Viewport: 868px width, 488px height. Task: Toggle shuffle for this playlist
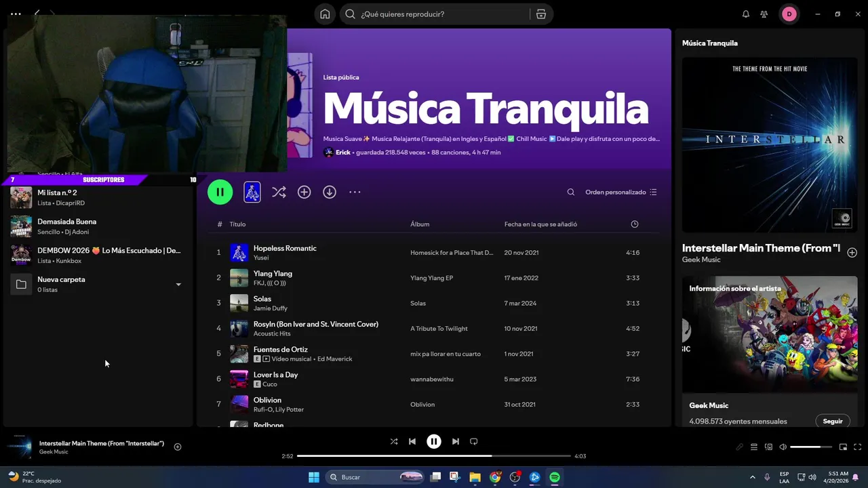(x=279, y=192)
